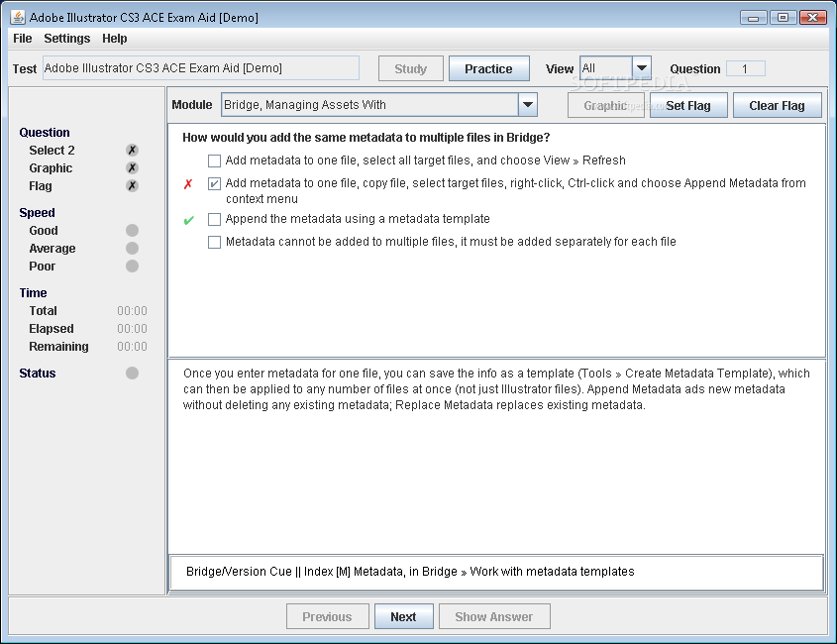Click the 'Time' sidebar heading
The width and height of the screenshot is (837, 644).
point(33,292)
